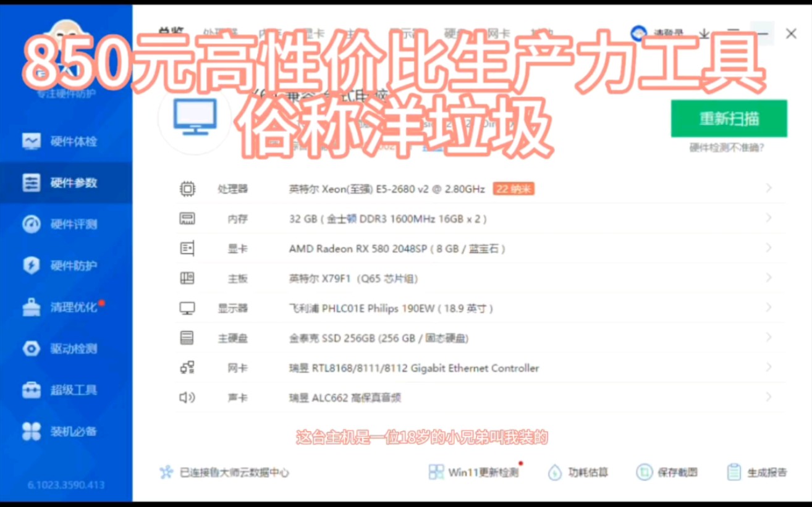Expand the 显示器 Philips 190EW row chevron
The width and height of the screenshot is (812, 507).
pos(769,307)
